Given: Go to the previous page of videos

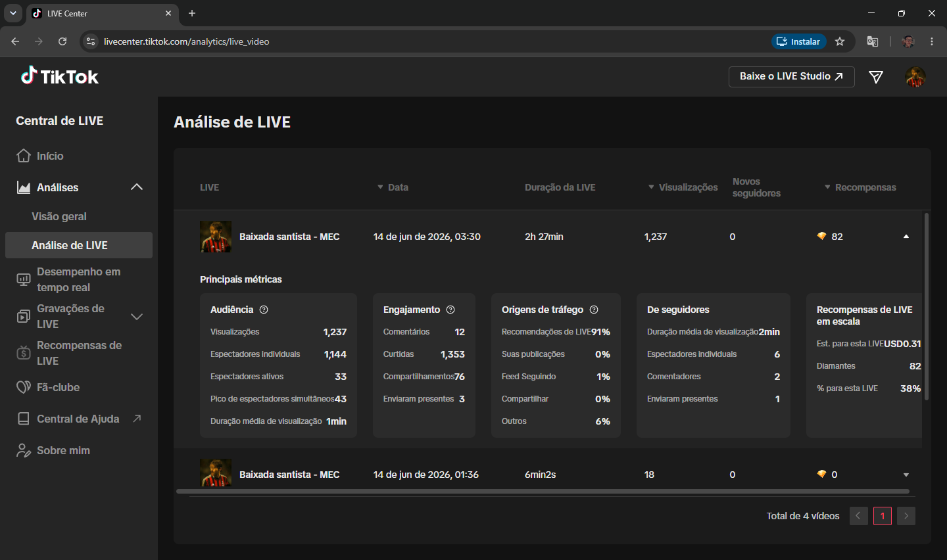Looking at the screenshot, I should 859,516.
